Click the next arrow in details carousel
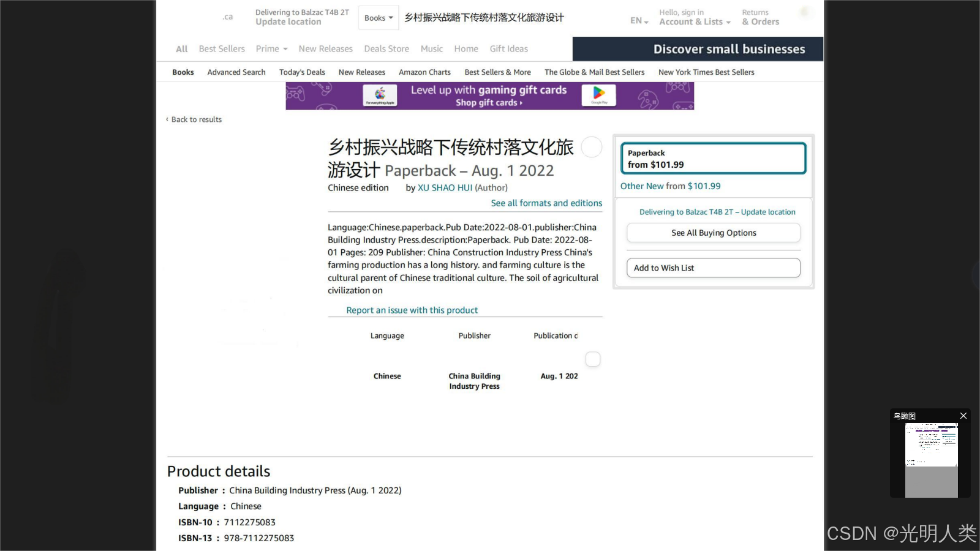This screenshot has height=551, width=980. point(593,359)
